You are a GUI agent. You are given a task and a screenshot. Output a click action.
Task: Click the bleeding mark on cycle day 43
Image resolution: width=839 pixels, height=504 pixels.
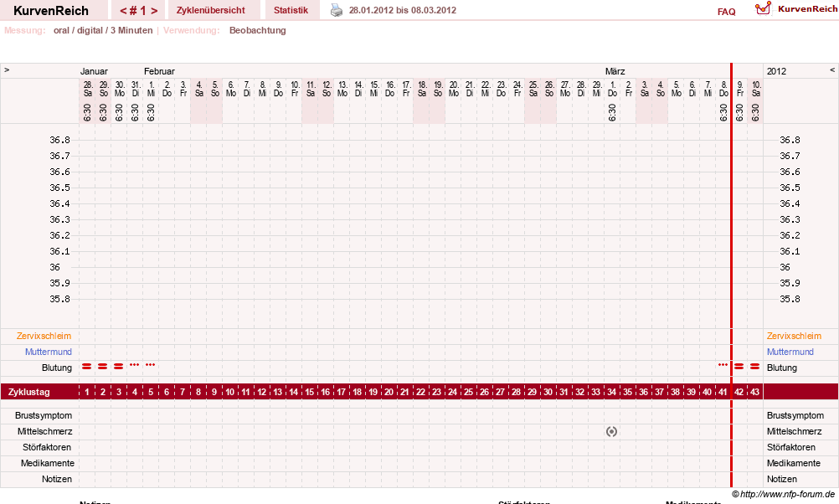pos(755,366)
